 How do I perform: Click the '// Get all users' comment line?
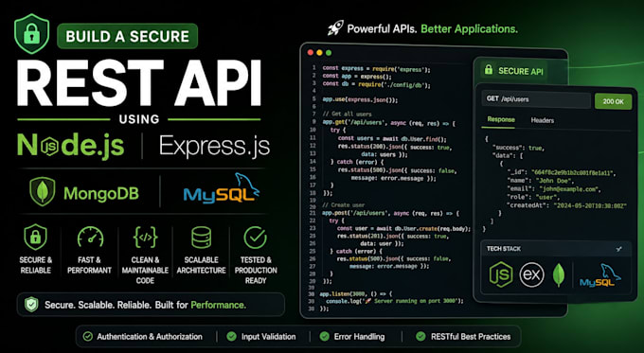[347, 115]
